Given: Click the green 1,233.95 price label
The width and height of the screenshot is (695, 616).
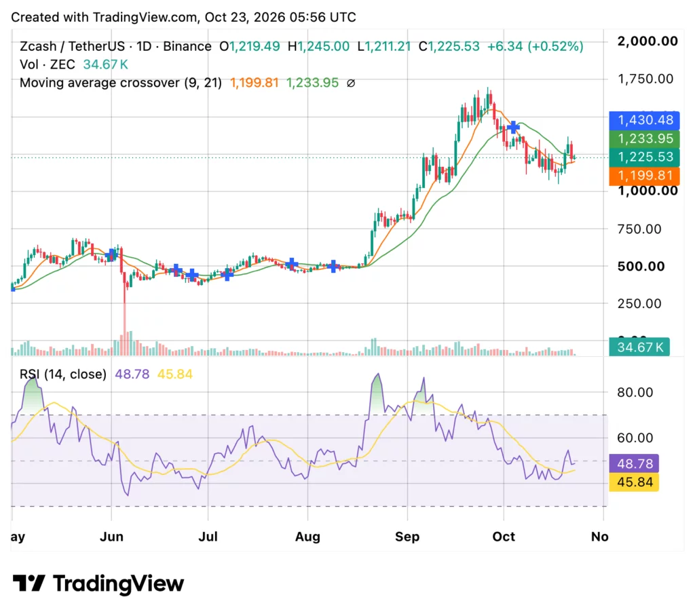Looking at the screenshot, I should [645, 138].
